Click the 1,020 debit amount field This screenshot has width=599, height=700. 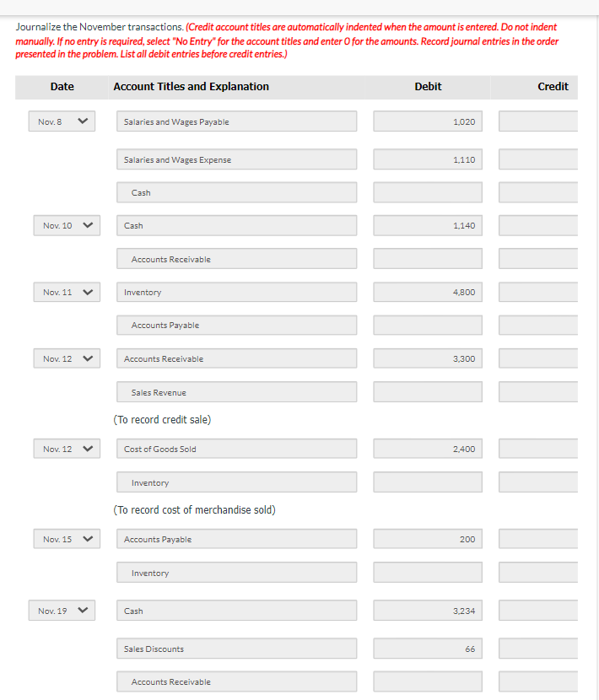tap(427, 121)
